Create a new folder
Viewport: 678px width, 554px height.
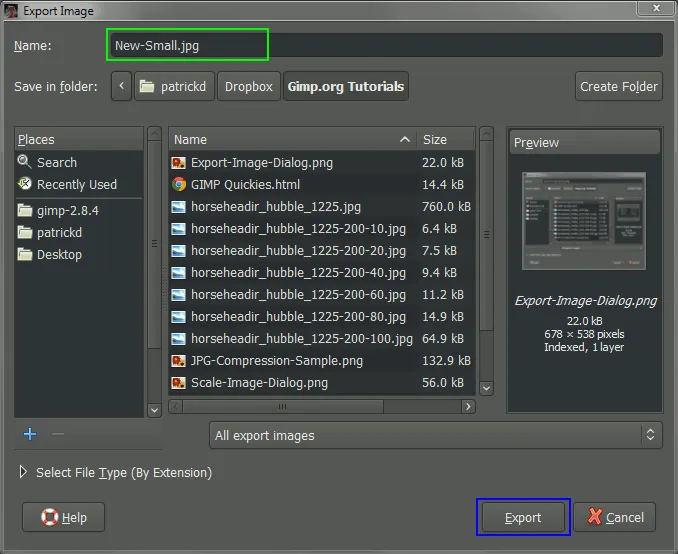pos(619,86)
